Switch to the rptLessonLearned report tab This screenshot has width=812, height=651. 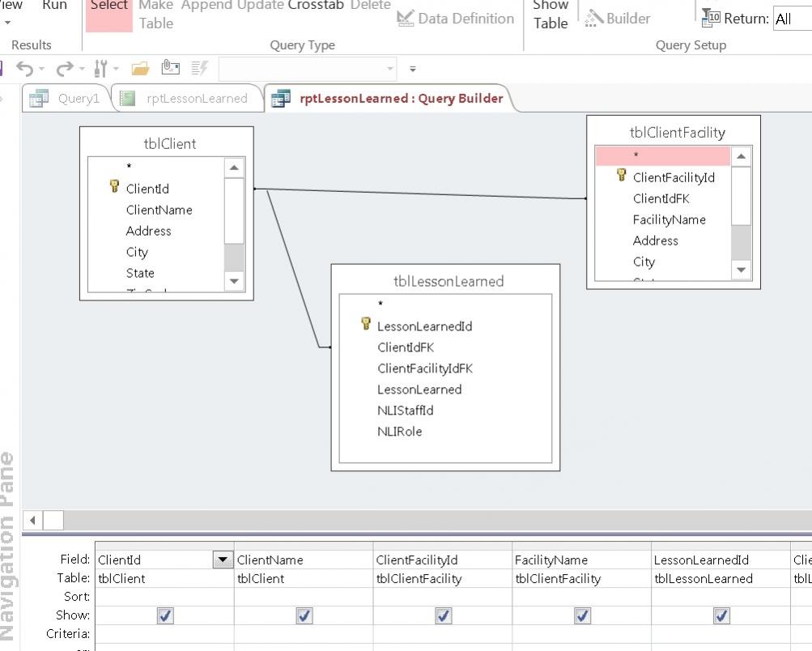(x=189, y=98)
